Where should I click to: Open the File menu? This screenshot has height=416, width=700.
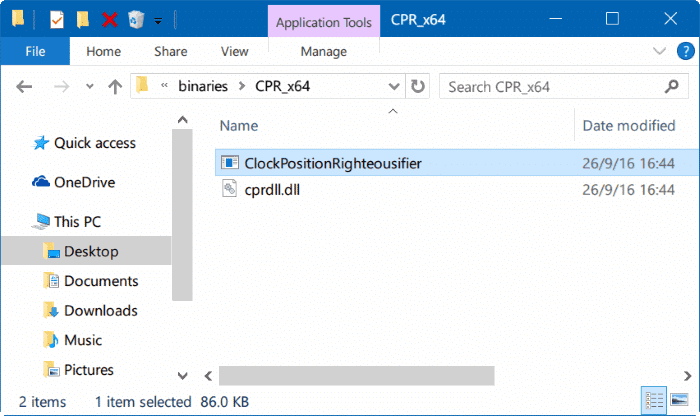[35, 51]
